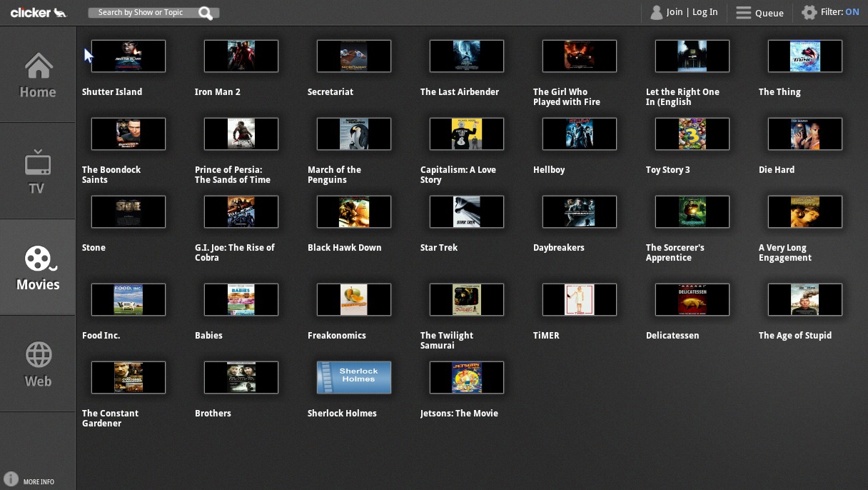The image size is (868, 490).
Task: Select the Prince of Persia thumbnail
Action: pos(241,134)
